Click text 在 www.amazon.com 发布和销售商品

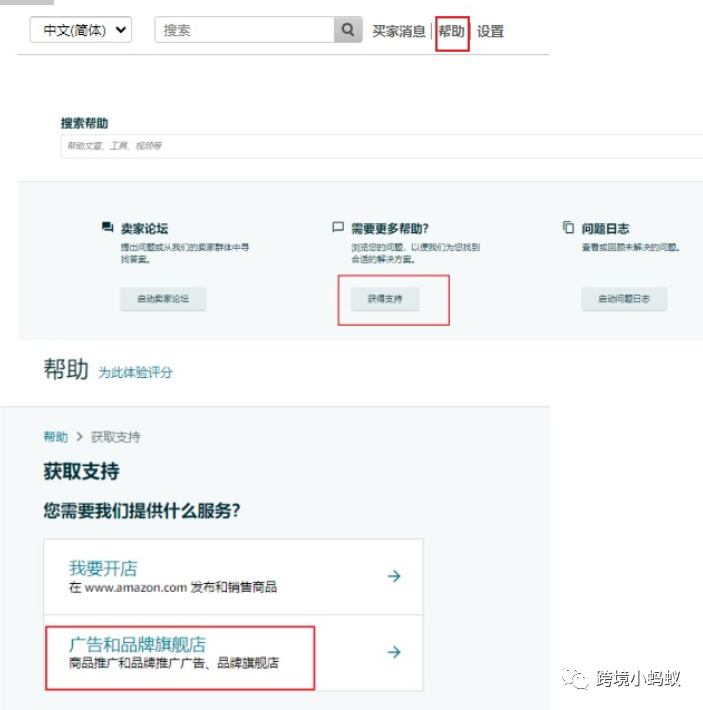pyautogui.click(x=173, y=587)
